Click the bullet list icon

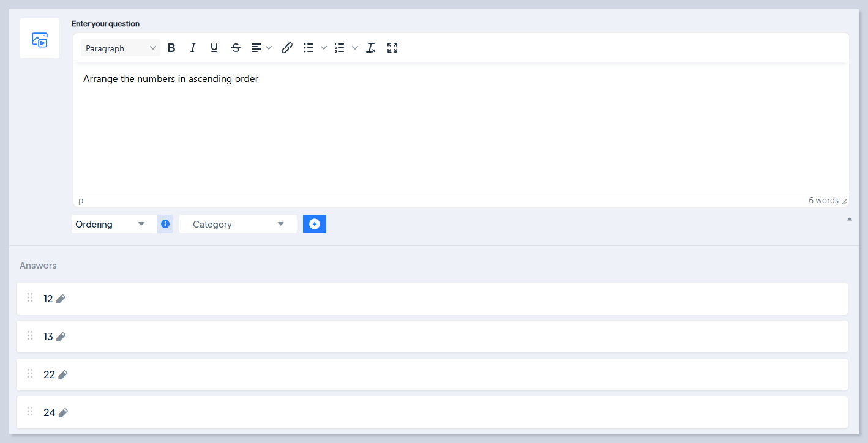tap(309, 48)
